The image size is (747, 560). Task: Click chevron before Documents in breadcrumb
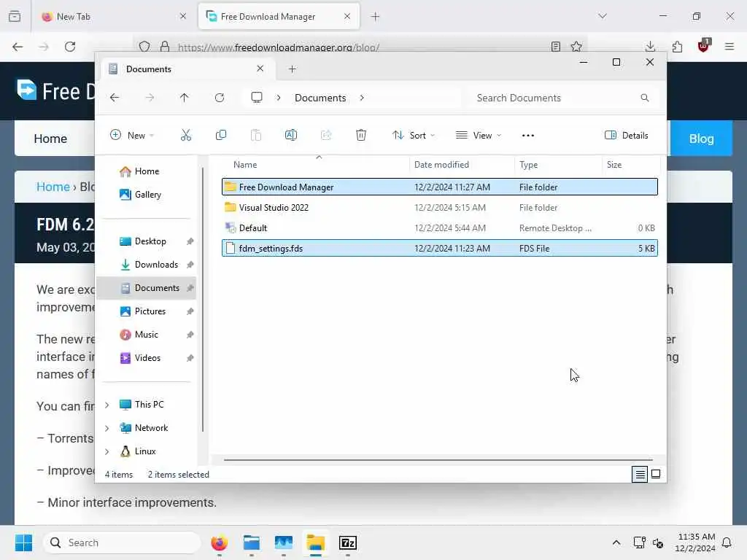pyautogui.click(x=279, y=98)
